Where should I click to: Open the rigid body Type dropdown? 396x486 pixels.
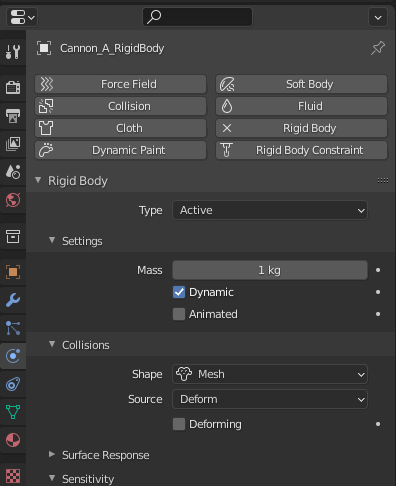(x=270, y=210)
